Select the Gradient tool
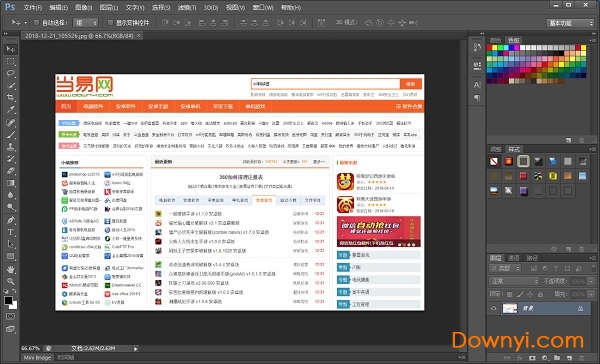 10,183
